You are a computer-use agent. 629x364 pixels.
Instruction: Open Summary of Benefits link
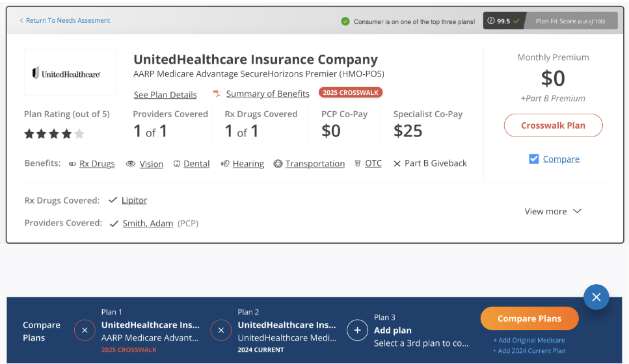pyautogui.click(x=267, y=94)
